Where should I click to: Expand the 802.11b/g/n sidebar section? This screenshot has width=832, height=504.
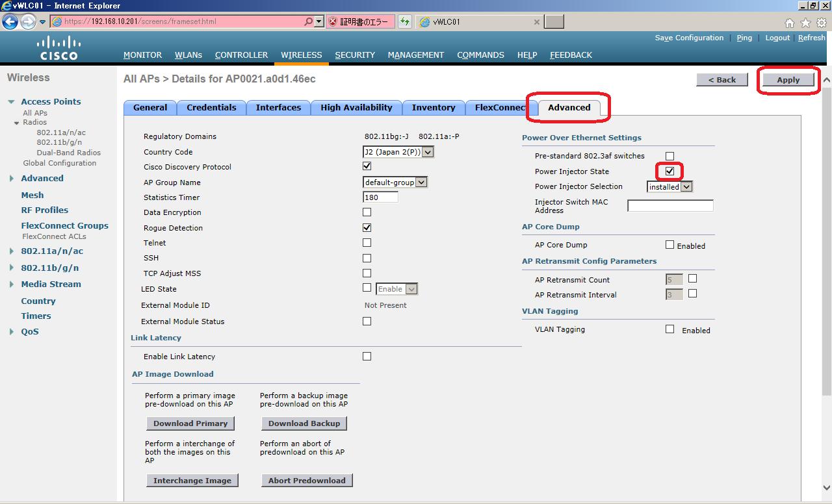(x=12, y=268)
